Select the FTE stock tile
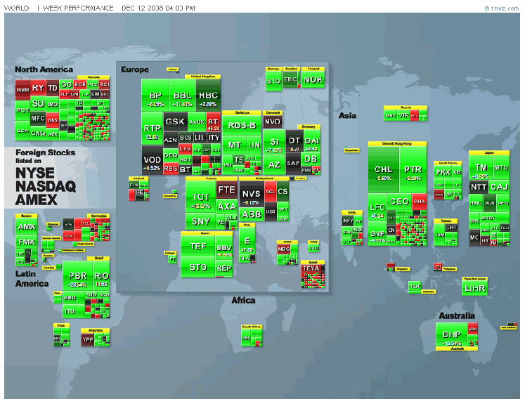 [226, 190]
